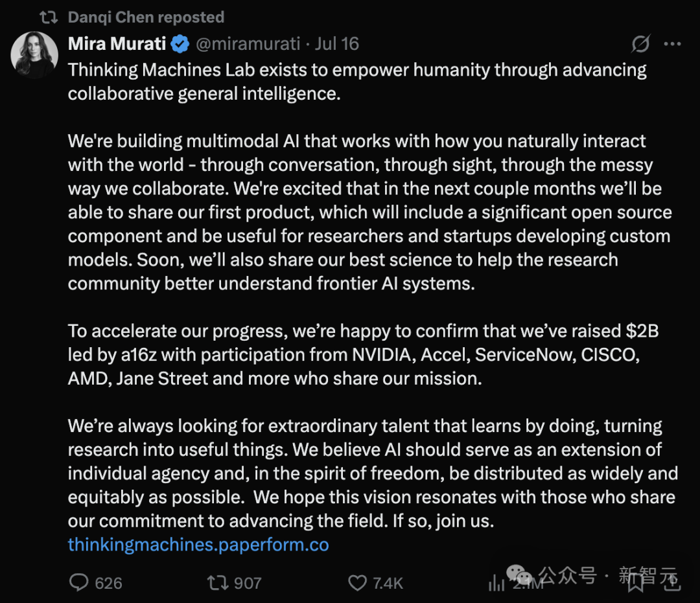Click the 907 repost count number

[x=247, y=583]
